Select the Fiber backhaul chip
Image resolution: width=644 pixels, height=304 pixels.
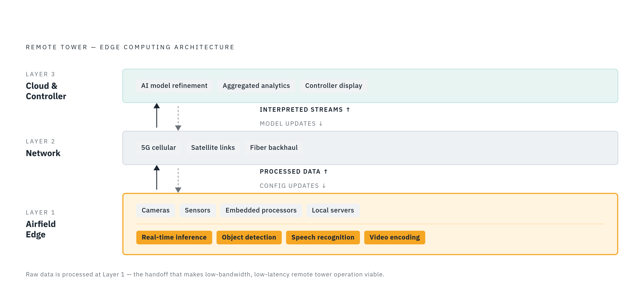[x=274, y=148]
